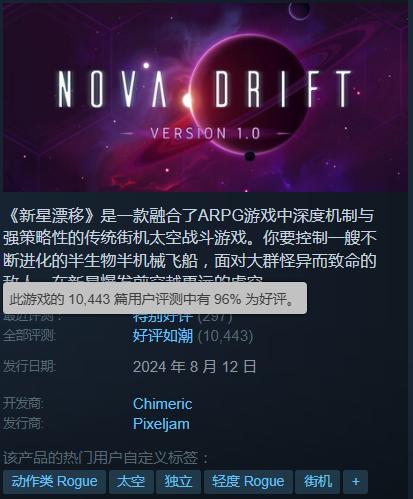Select the 太空 tag

coord(131,482)
